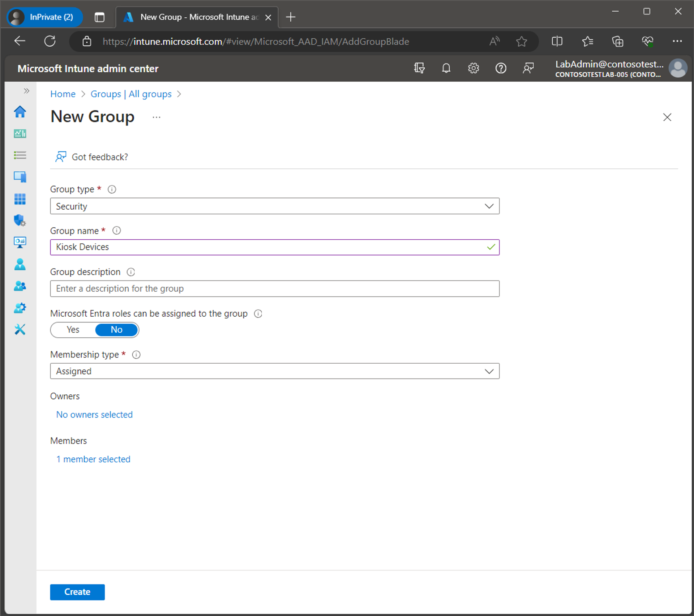Open help question mark icon
Screen dimensions: 694x616
[501, 68]
